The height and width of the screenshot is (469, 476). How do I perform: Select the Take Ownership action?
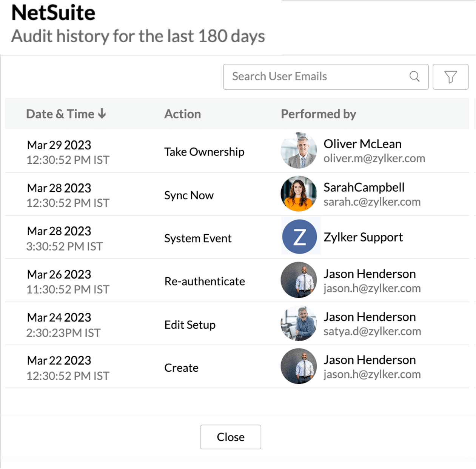pyautogui.click(x=204, y=152)
